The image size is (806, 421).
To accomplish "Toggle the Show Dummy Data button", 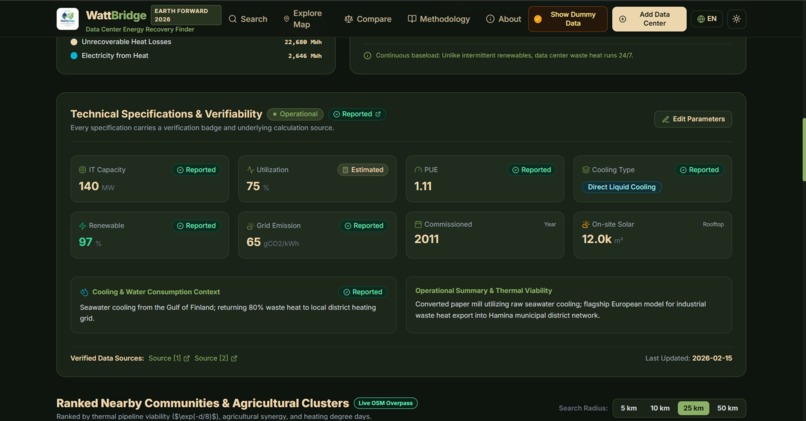I will pos(567,19).
